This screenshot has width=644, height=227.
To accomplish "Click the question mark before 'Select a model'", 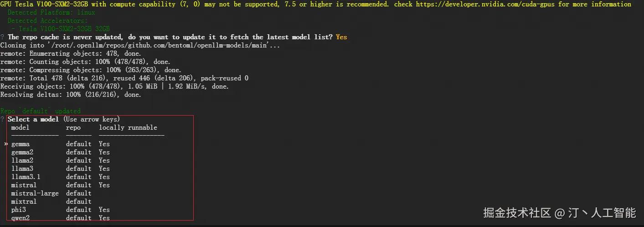I will click(x=3, y=119).
